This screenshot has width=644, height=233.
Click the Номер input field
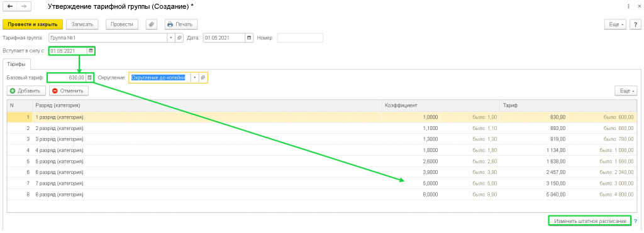pyautogui.click(x=300, y=38)
